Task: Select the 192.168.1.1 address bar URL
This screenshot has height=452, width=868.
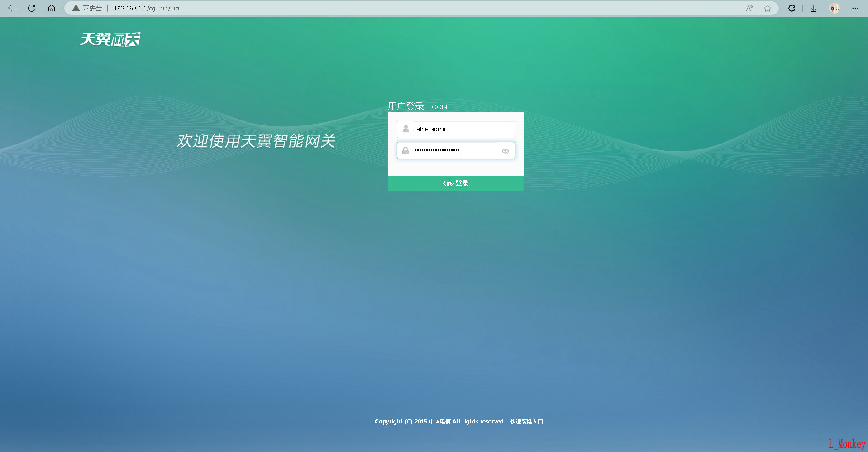Action: pos(146,8)
